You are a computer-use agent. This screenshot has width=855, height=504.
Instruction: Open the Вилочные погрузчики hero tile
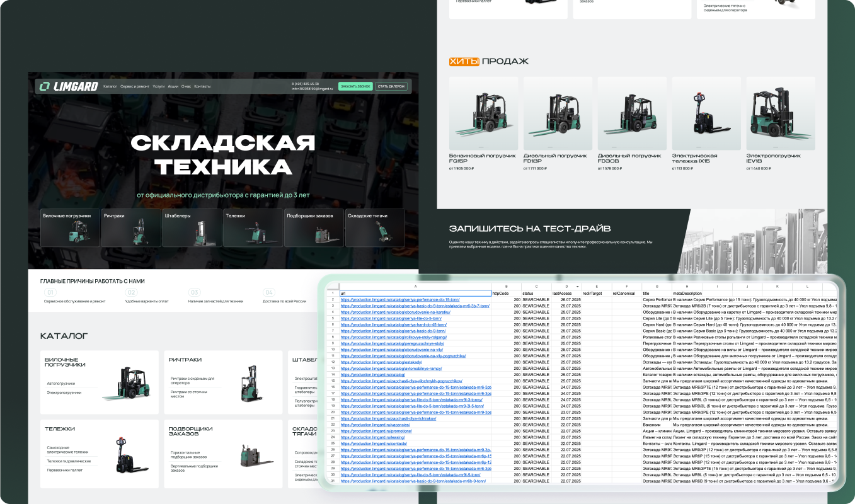(x=70, y=227)
